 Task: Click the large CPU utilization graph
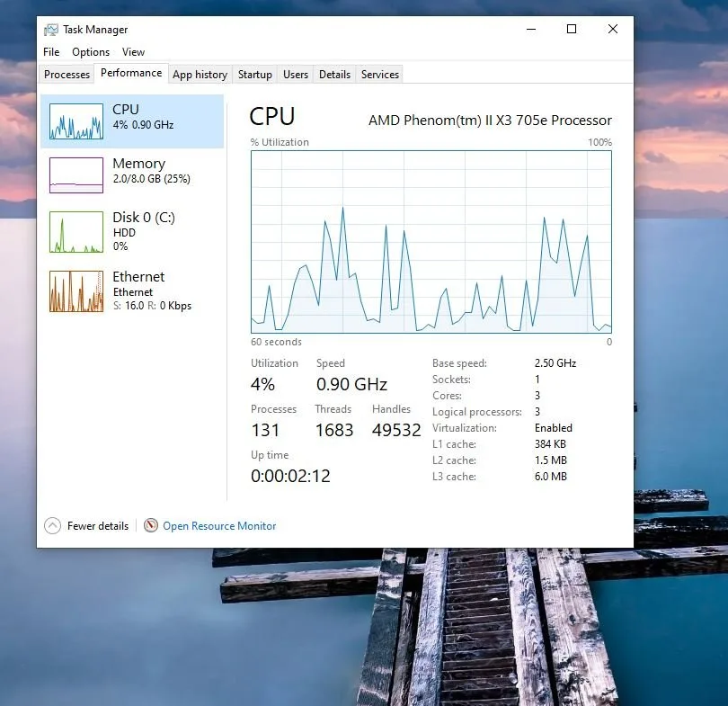(431, 243)
